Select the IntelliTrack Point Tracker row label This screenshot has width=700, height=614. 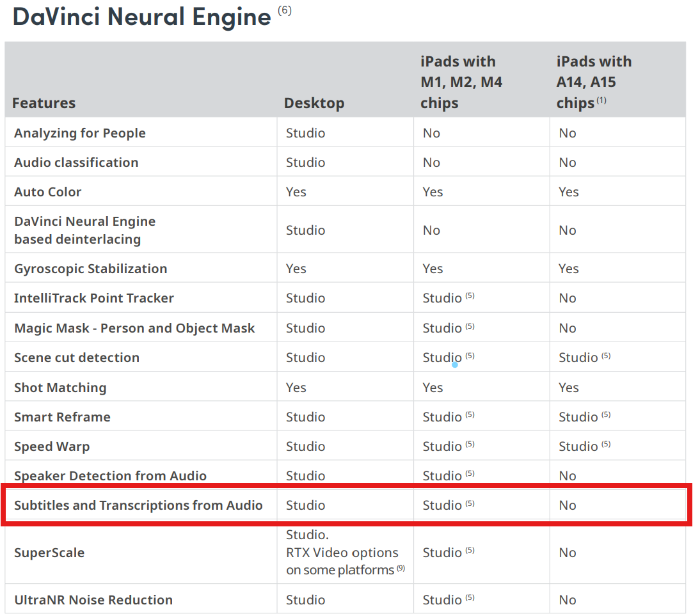tap(94, 298)
